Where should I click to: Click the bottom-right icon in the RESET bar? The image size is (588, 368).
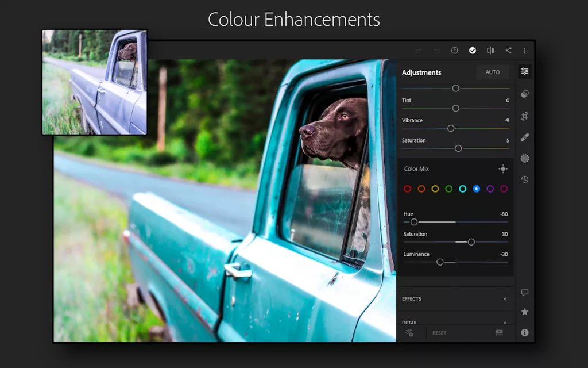[499, 333]
